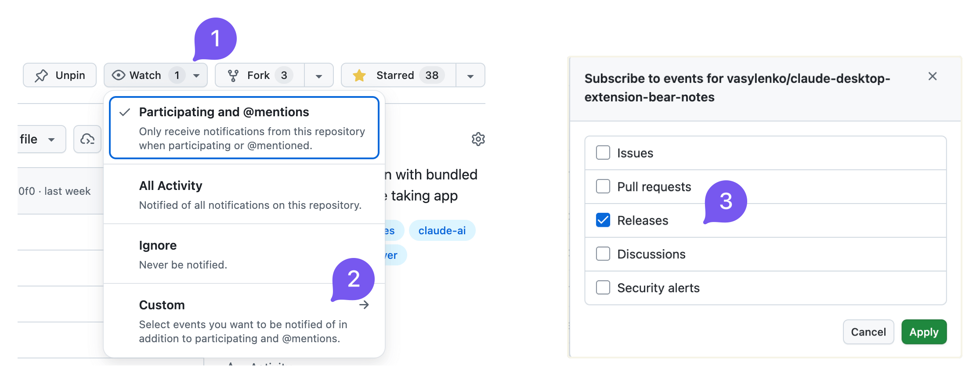
Task: Click the arrow next to Custom
Action: 364,305
